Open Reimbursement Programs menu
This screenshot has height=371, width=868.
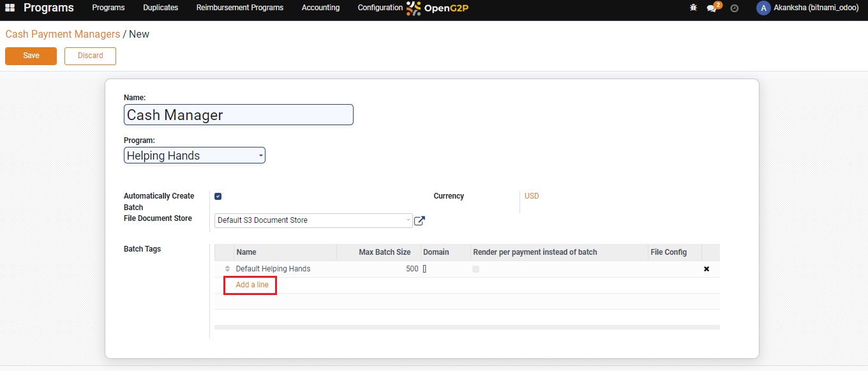tap(240, 8)
